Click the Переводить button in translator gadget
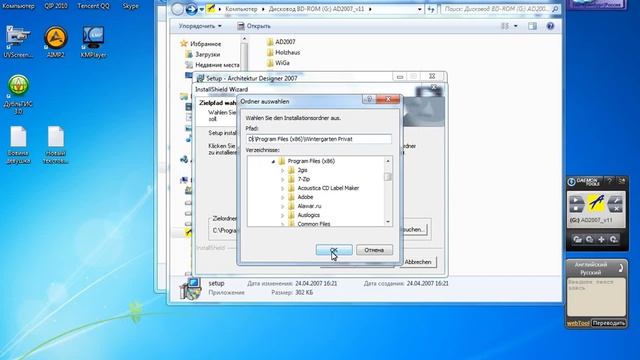640x360 pixels. pyautogui.click(x=608, y=323)
